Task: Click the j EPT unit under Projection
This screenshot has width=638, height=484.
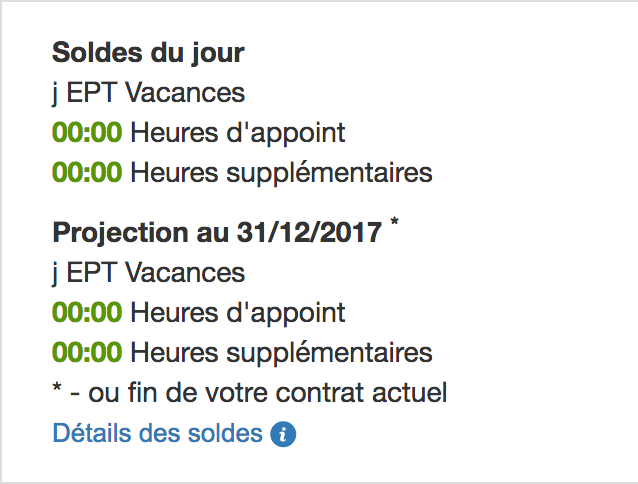Action: (82, 272)
